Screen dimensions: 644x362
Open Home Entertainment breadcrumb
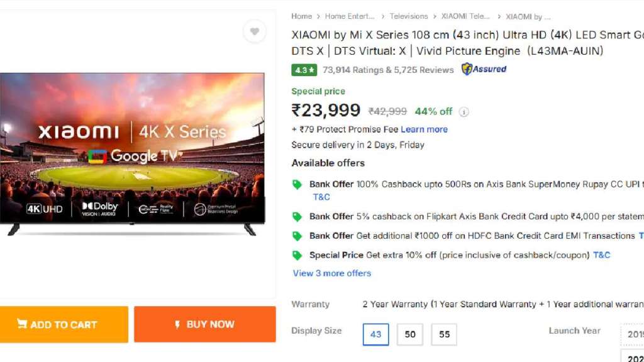(x=349, y=16)
